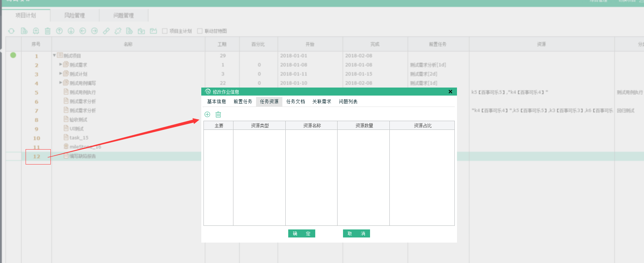Click the link tasks icon
Image resolution: width=644 pixels, height=263 pixels.
106,31
